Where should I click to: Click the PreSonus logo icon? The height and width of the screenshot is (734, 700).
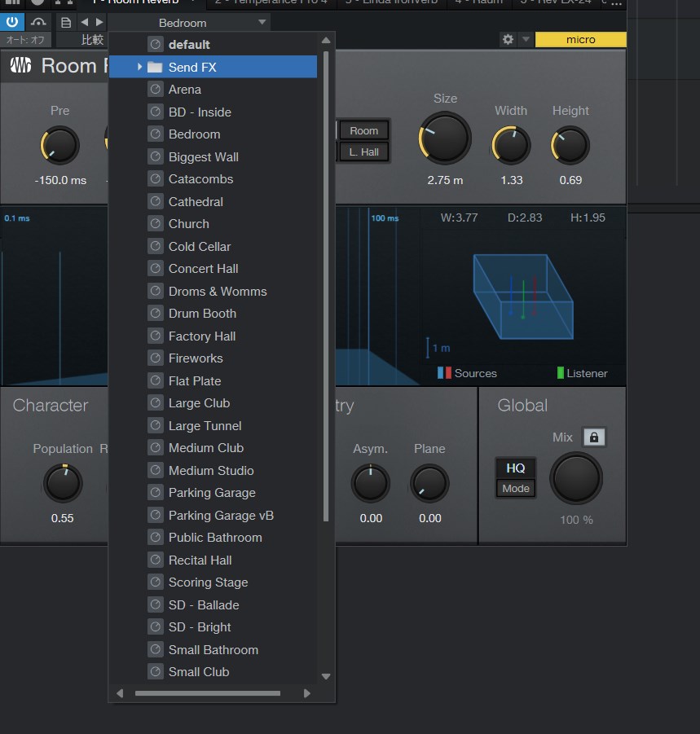[x=20, y=66]
